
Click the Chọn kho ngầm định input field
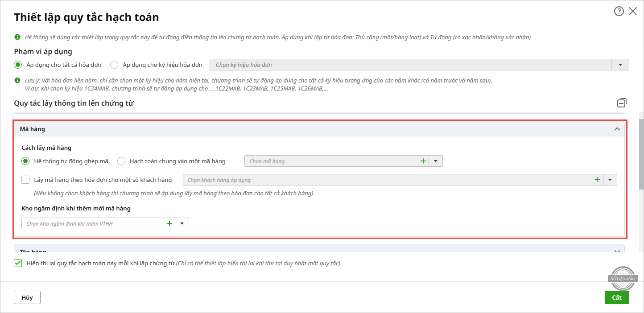click(91, 223)
